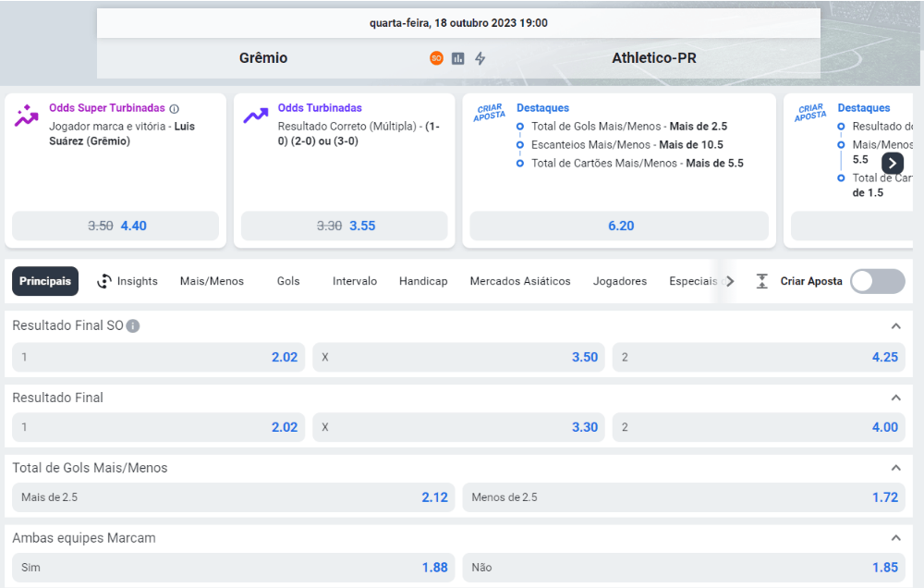This screenshot has width=924, height=588.
Task: Click the Ambas equipes Marcam section title
Action: [x=84, y=538]
